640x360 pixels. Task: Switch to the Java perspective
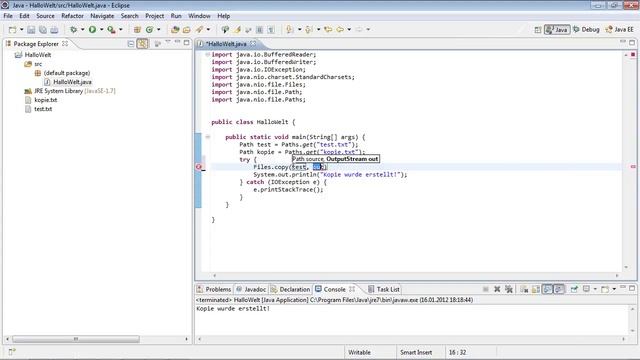[x=557, y=30]
